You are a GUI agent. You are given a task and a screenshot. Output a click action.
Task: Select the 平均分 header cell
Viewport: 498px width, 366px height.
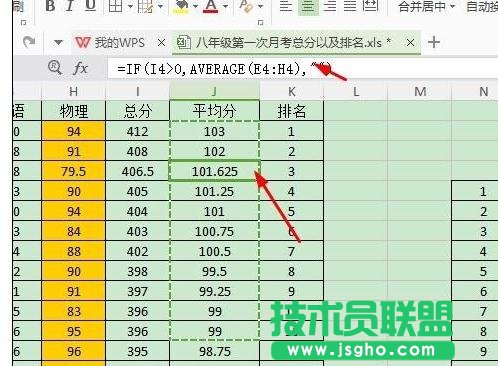coord(214,111)
